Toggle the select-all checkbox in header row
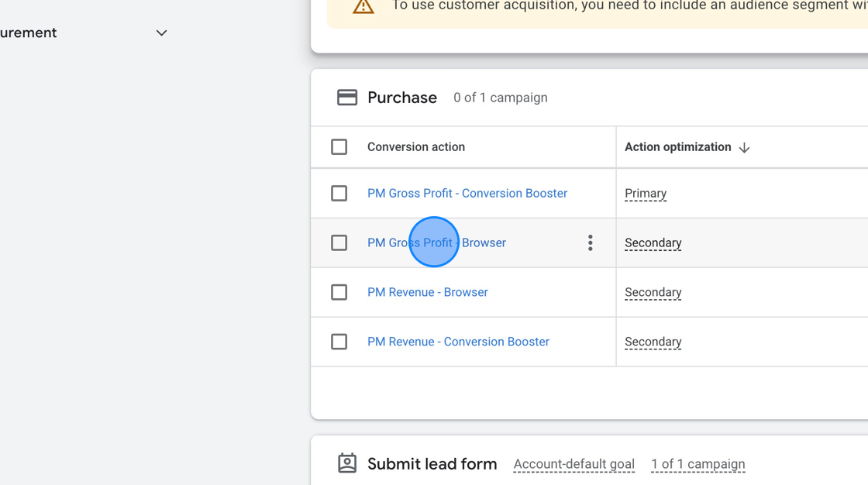The width and height of the screenshot is (868, 485). coord(339,146)
